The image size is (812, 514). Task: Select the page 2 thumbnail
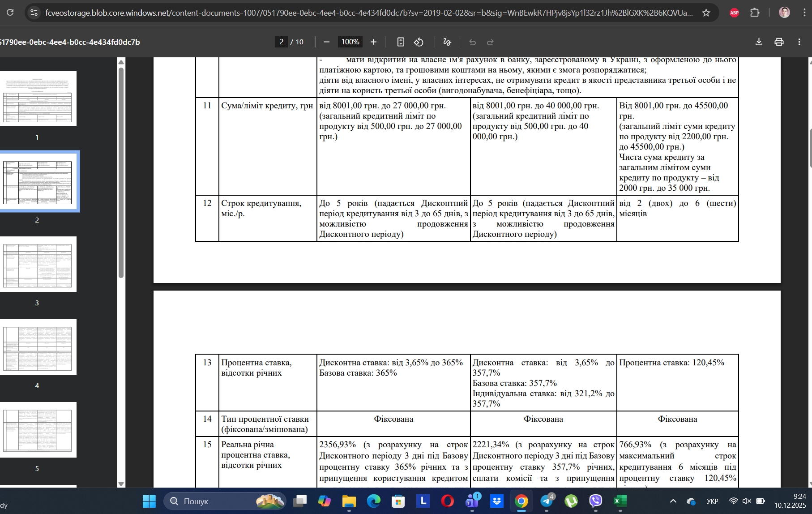pos(38,181)
